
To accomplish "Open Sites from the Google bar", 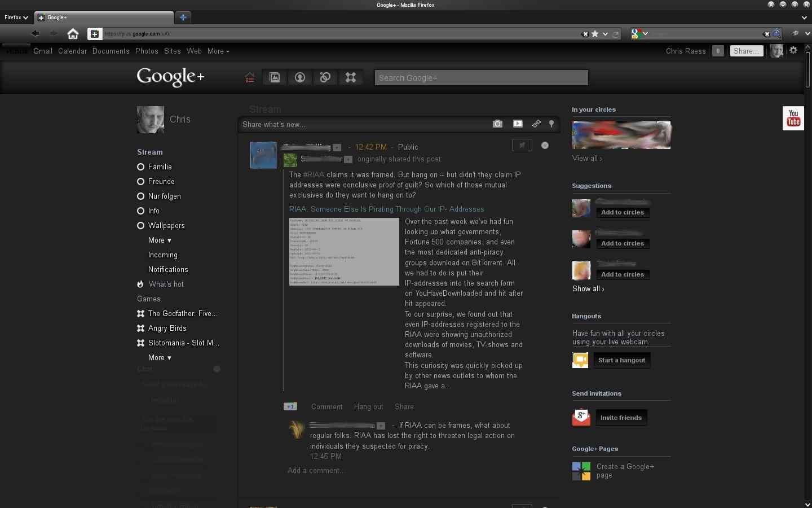I will coord(173,51).
